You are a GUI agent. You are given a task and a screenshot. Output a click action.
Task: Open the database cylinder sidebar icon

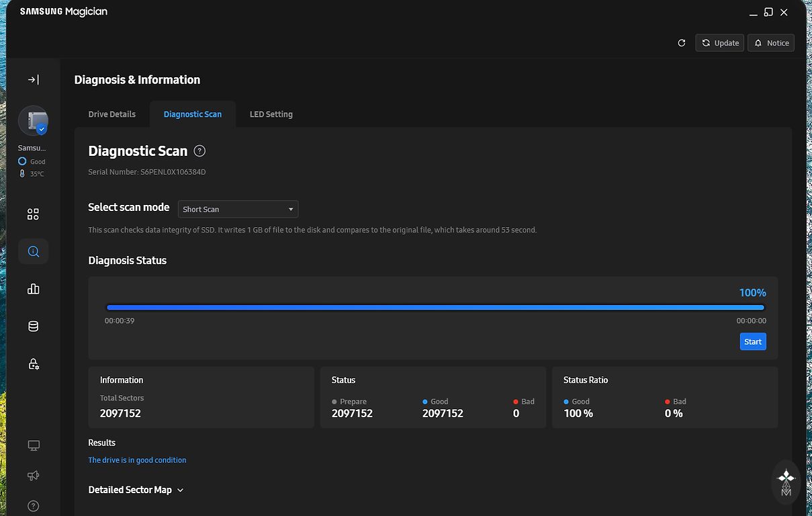click(33, 327)
